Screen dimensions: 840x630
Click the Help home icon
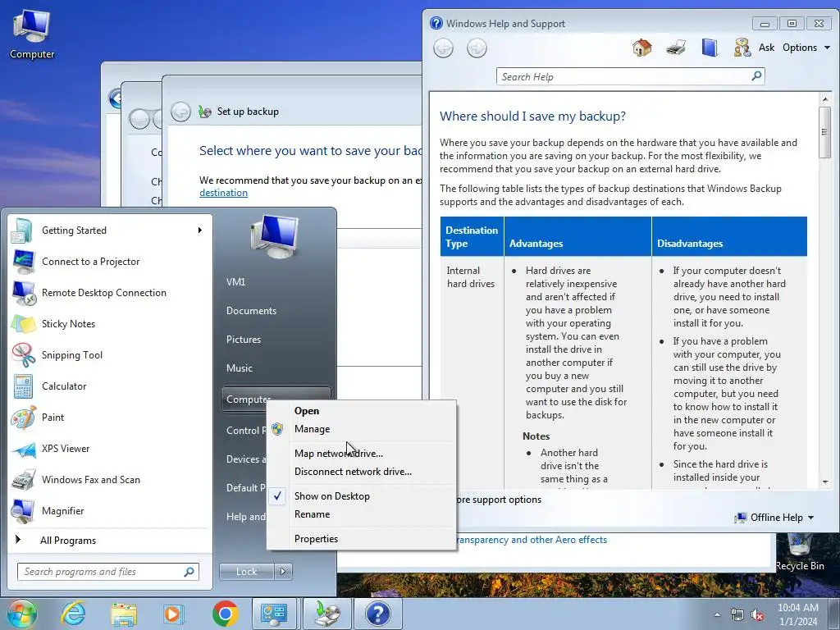tap(641, 48)
